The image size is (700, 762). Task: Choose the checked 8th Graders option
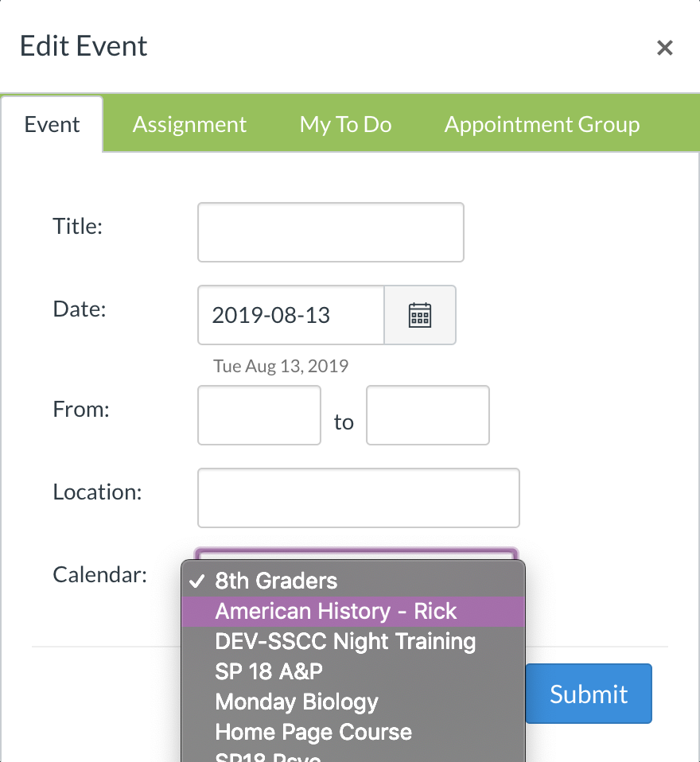click(276, 581)
